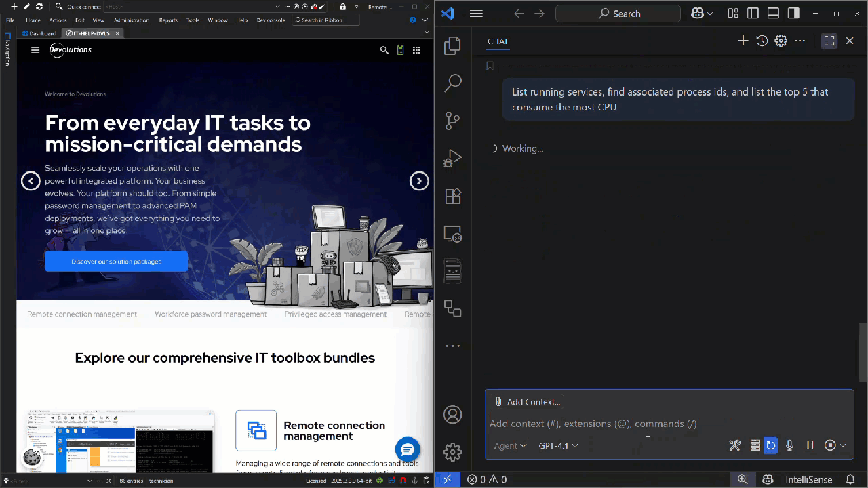868x488 pixels.
Task: Open the Agent mode dropdown
Action: tap(510, 445)
